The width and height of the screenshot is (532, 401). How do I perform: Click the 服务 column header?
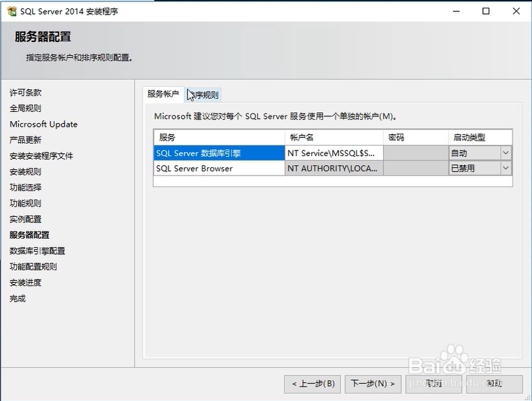(x=220, y=137)
